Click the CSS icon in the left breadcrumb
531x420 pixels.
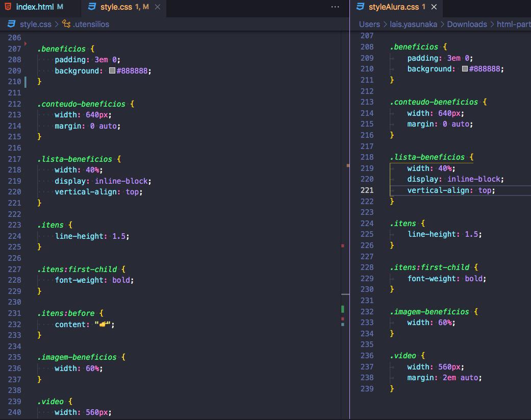coord(12,23)
